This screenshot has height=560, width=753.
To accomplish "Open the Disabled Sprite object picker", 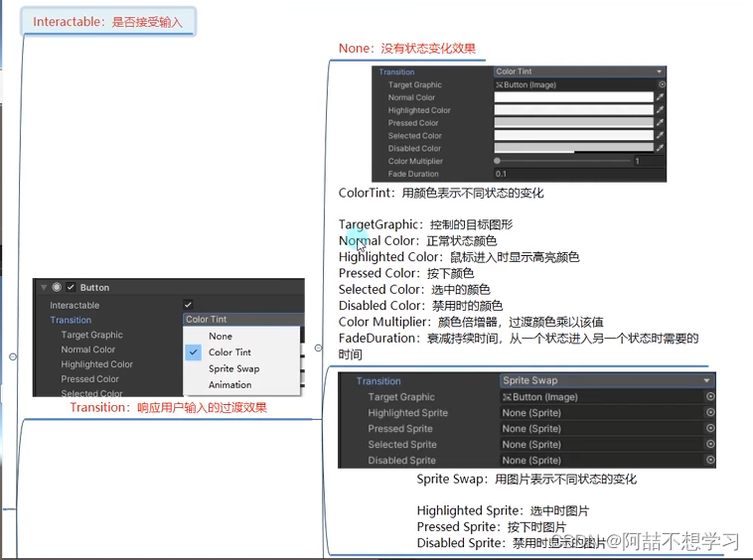I will coord(710,460).
